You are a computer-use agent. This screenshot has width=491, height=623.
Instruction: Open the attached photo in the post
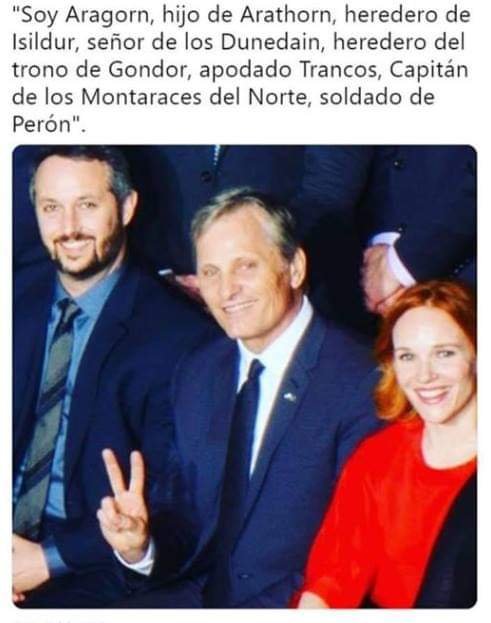point(245,376)
